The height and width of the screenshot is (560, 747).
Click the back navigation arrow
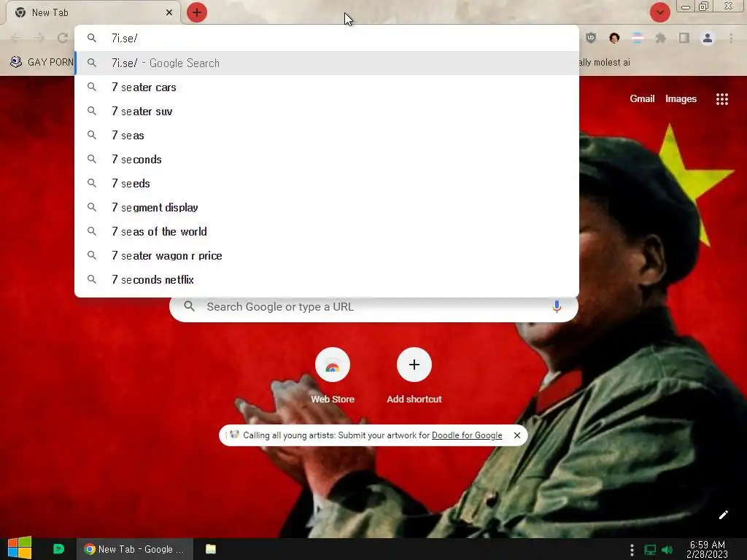pos(16,38)
